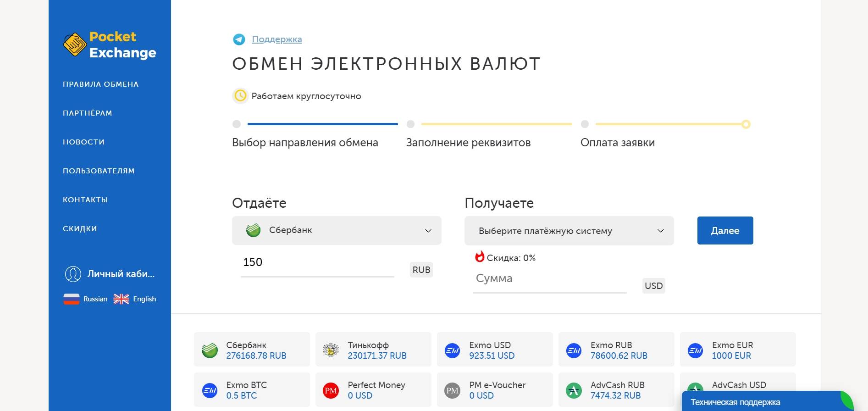
Task: Click Работаем круглосуточно text
Action: pyautogui.click(x=306, y=96)
